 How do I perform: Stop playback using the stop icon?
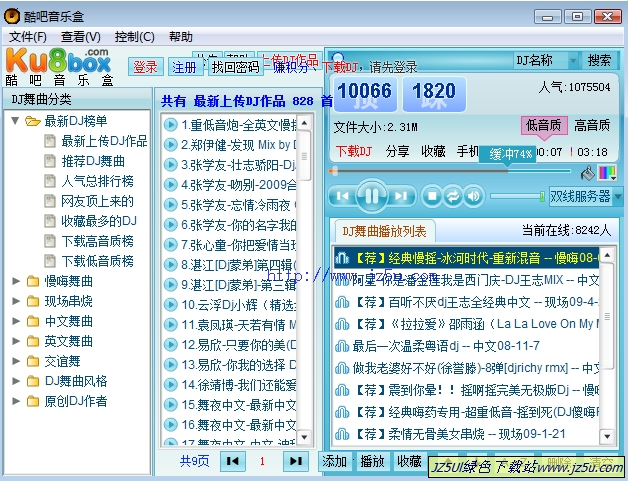coord(432,196)
